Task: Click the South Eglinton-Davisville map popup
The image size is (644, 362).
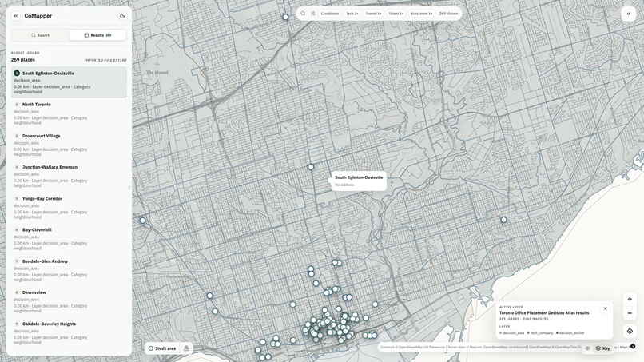Action: 359,181
